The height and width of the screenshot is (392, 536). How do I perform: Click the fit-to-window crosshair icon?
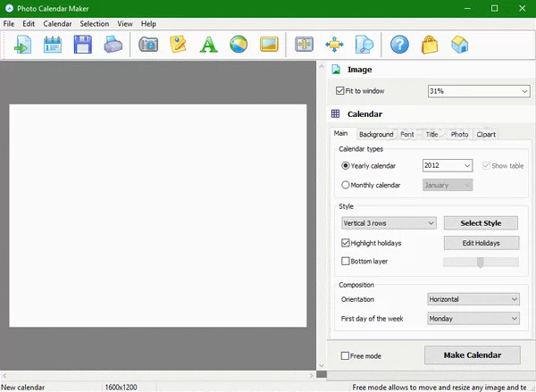click(304, 45)
